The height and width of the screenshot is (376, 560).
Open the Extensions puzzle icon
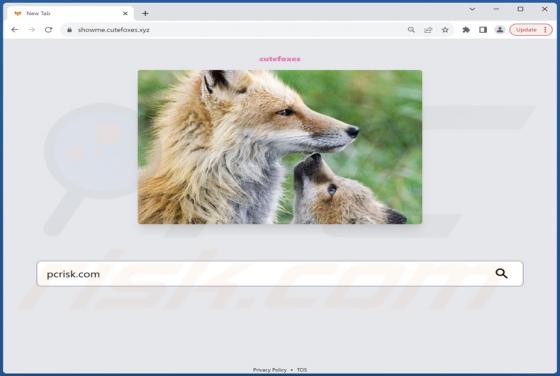click(x=466, y=30)
